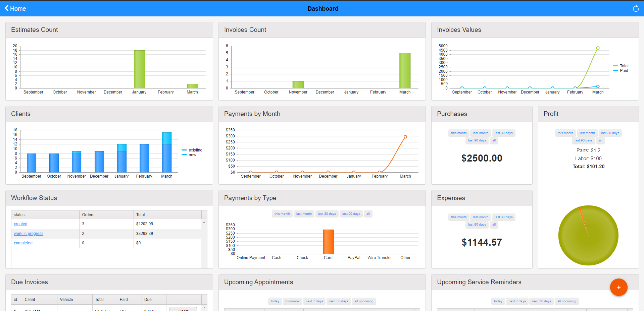Follow the 'created' link in Workflow Status
This screenshot has width=644, height=311.
(x=20, y=224)
